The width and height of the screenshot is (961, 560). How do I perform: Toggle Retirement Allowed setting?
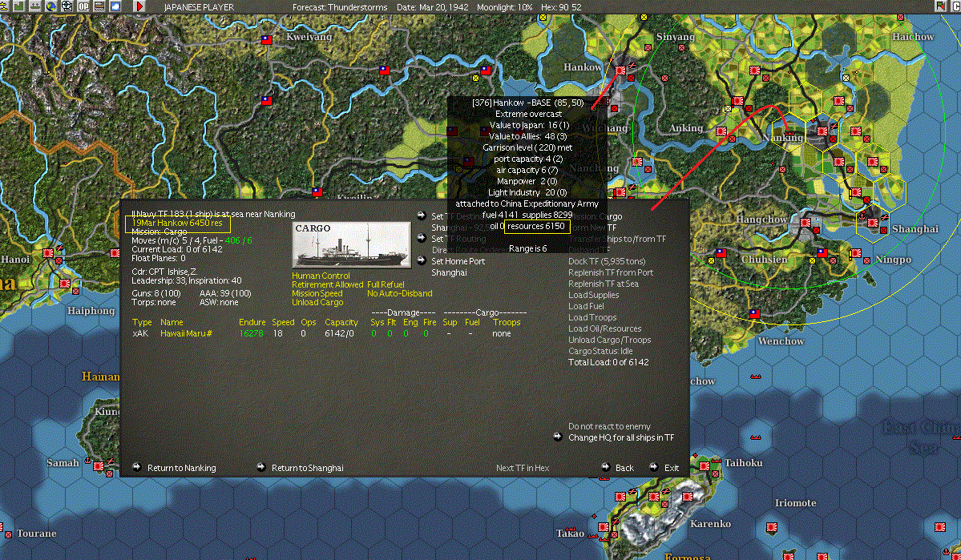click(x=327, y=284)
